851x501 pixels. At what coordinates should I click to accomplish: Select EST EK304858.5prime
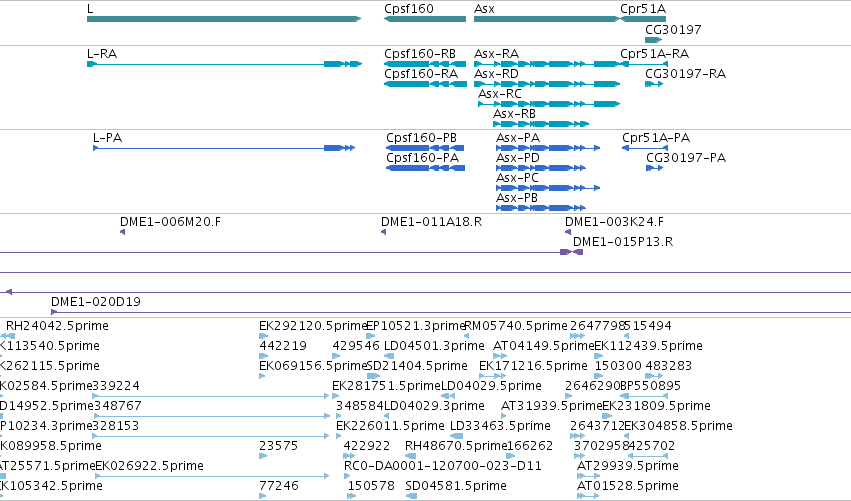(x=678, y=426)
